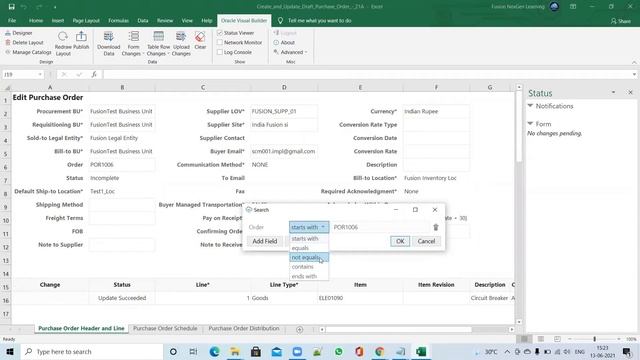Image resolution: width=640 pixels, height=360 pixels.
Task: Switch to Page Layout view in status bar
Action: (x=540, y=339)
